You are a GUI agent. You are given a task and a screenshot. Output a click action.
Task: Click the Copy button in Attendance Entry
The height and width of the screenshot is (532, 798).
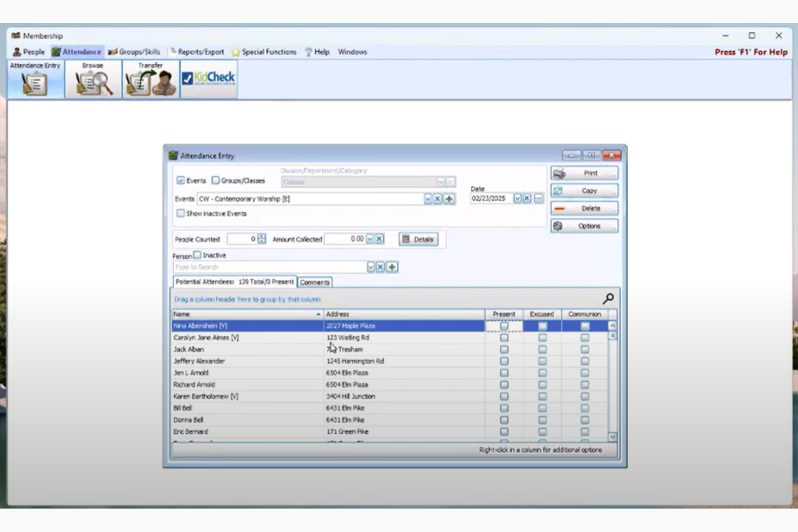point(584,191)
